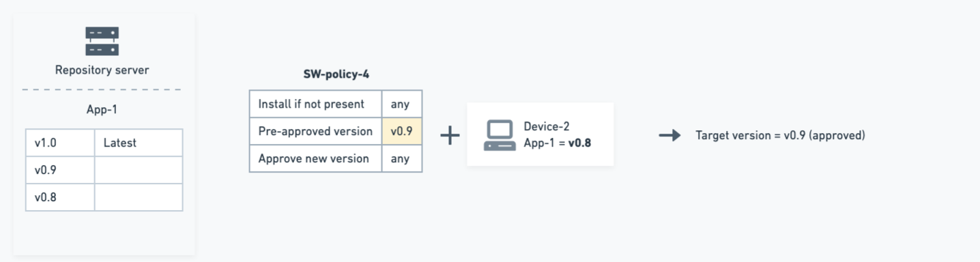980x262 pixels.
Task: Click the Device-2 name text
Action: coord(547,126)
